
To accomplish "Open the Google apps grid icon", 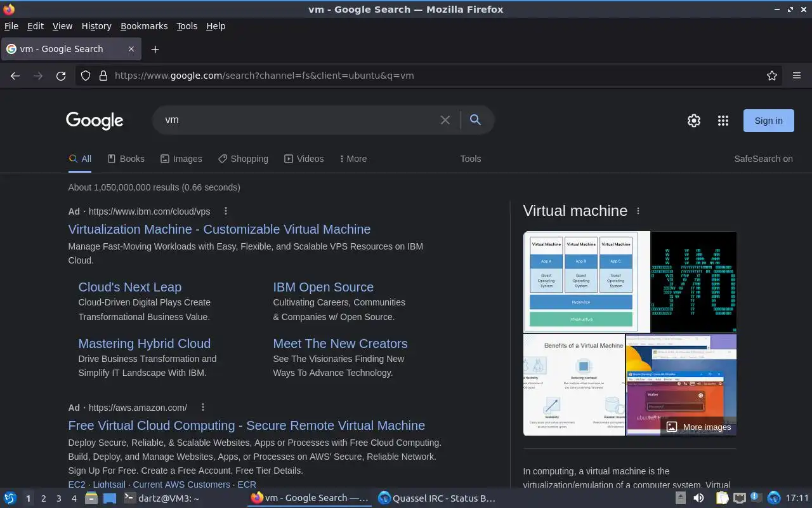I will 723,121.
